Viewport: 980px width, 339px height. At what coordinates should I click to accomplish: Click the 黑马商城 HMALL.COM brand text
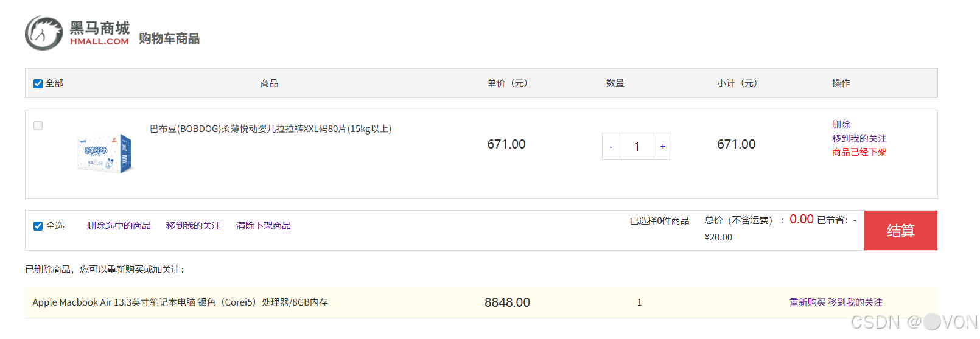click(x=100, y=33)
